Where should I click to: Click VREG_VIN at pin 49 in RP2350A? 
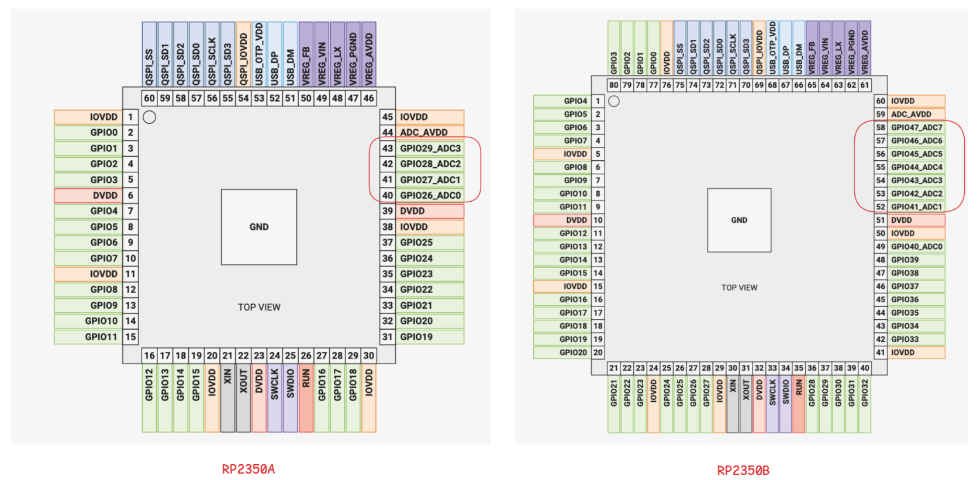(x=322, y=54)
